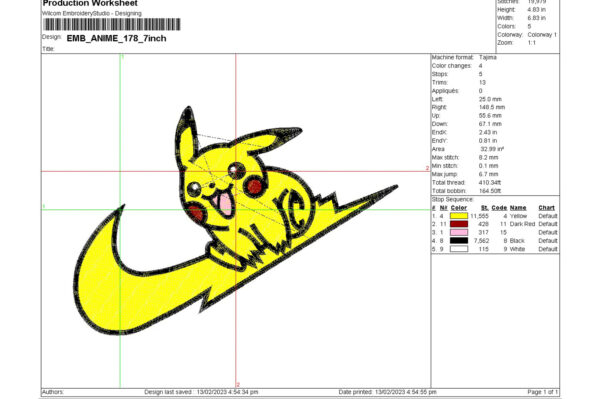This screenshot has width=600, height=399.
Task: Click the Zoom value '1:1'
Action: point(532,43)
